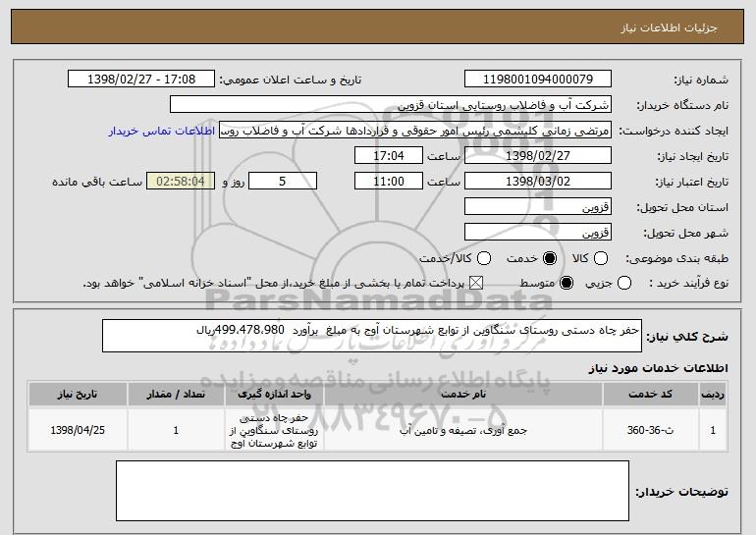
Task: Click the اطلاعات خدمات مورد نیاز heading
Action: pos(658,368)
